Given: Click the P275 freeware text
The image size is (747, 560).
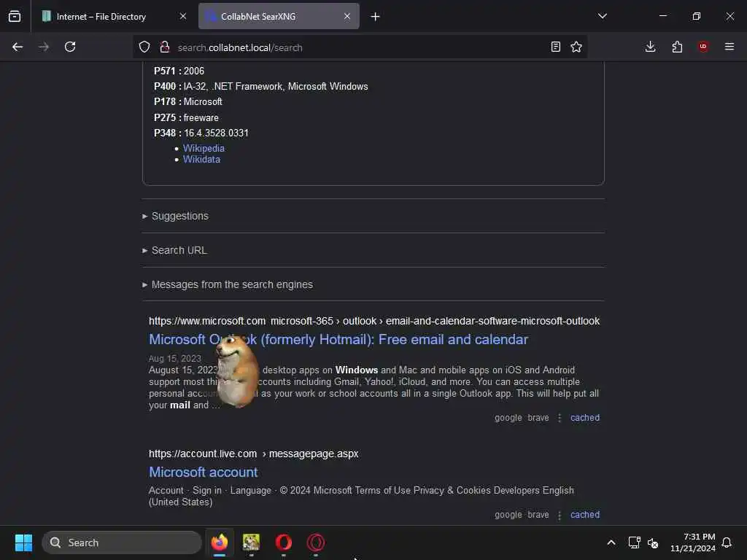Looking at the screenshot, I should (x=186, y=117).
